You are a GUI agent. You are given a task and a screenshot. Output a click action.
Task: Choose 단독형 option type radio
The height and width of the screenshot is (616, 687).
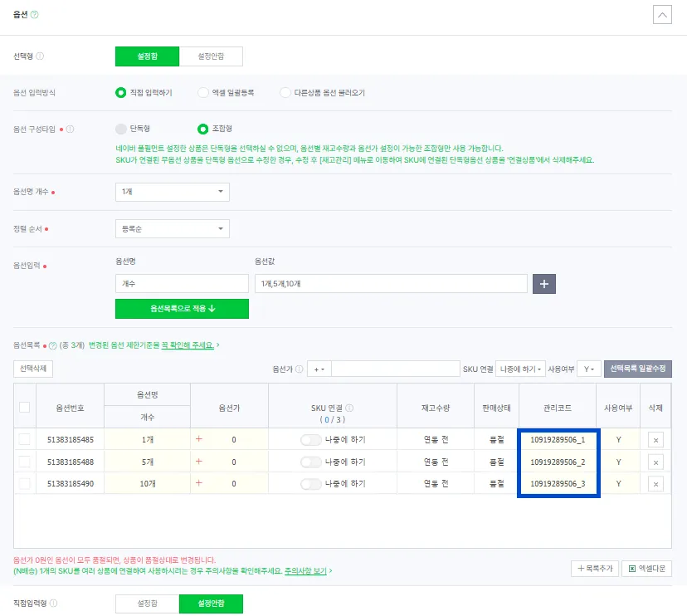coord(120,129)
